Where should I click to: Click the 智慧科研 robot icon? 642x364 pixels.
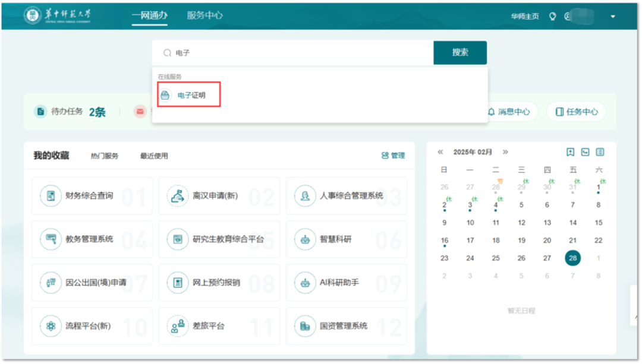306,239
